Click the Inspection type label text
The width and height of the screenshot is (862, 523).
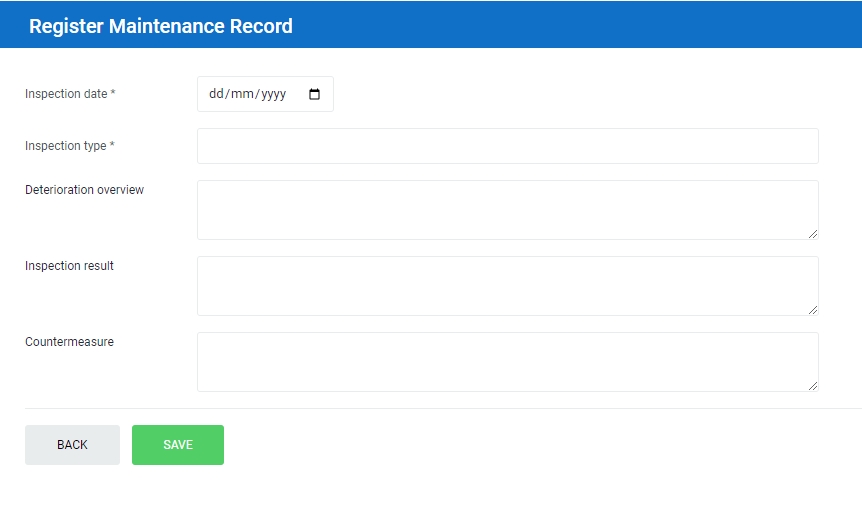[x=65, y=146]
